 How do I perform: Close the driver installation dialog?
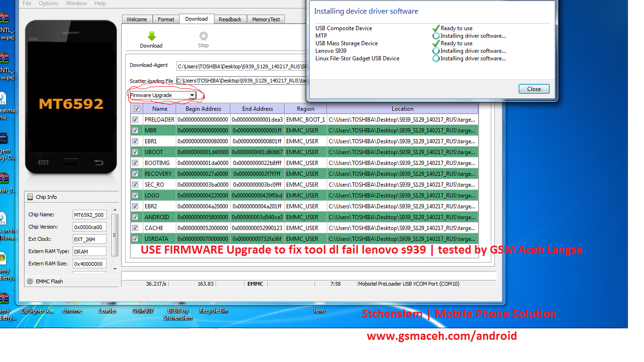(x=534, y=89)
